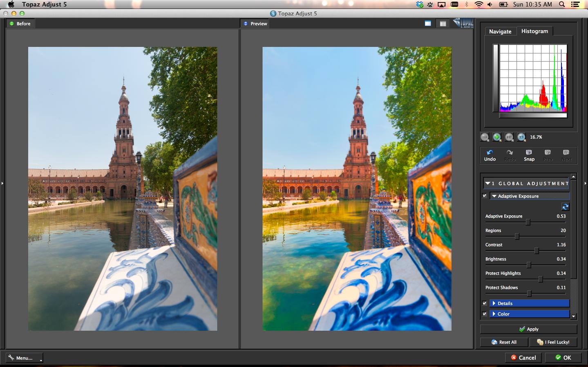Switch to the Navigate tab
588x367 pixels.
[x=500, y=31]
